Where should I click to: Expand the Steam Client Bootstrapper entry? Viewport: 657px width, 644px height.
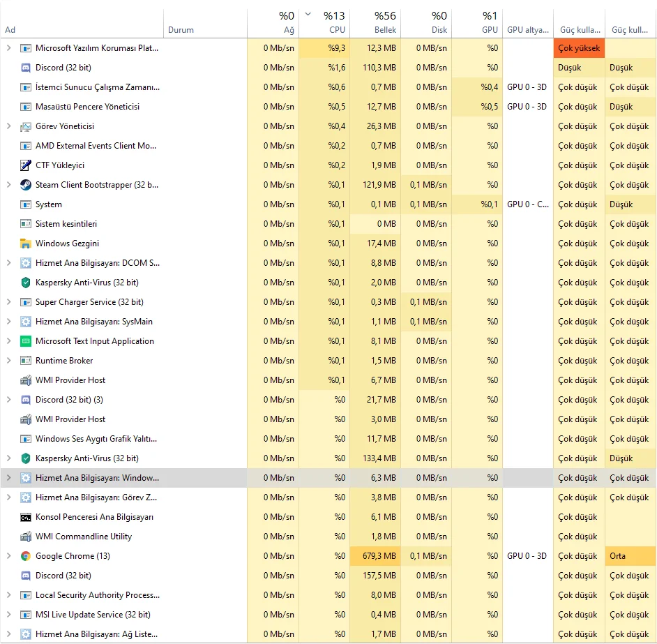click(x=8, y=185)
